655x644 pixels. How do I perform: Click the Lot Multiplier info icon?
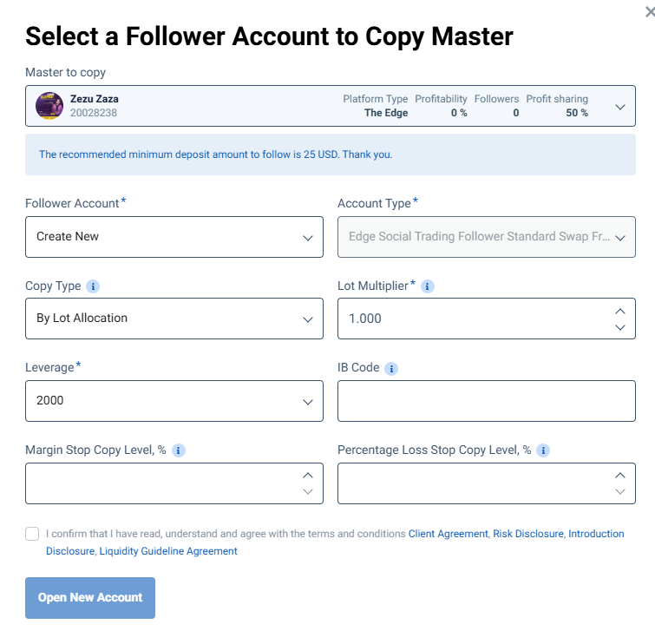(x=427, y=286)
